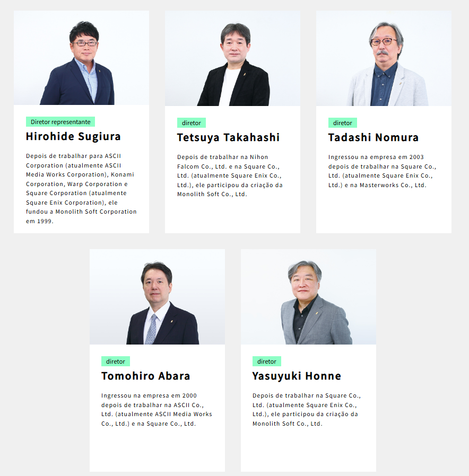Click the 'diretor' badge above Tomohiro Abara
469x476 pixels.
(116, 362)
